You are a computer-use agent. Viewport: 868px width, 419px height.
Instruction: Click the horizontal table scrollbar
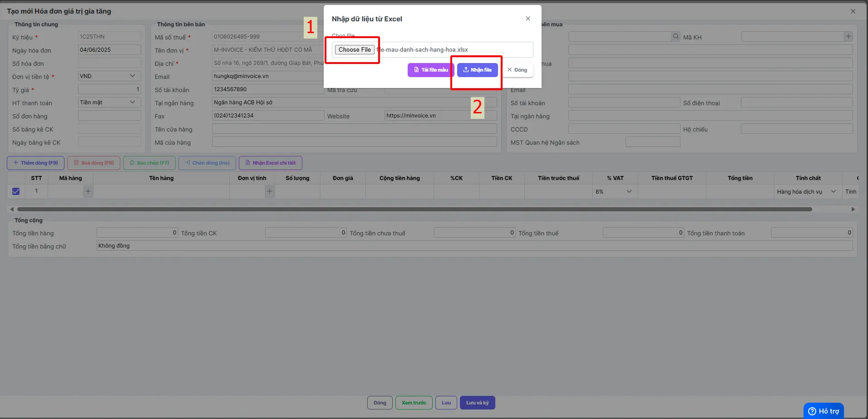(x=414, y=209)
